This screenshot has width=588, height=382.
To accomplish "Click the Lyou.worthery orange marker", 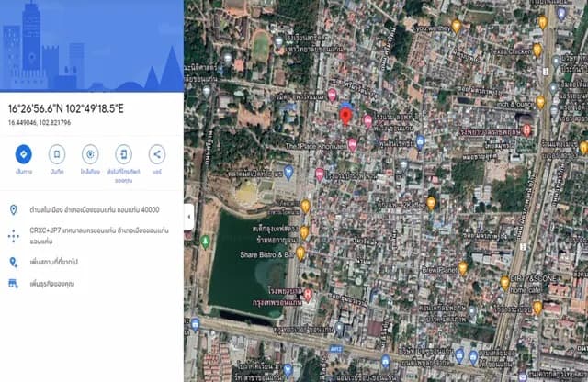I will [456, 27].
